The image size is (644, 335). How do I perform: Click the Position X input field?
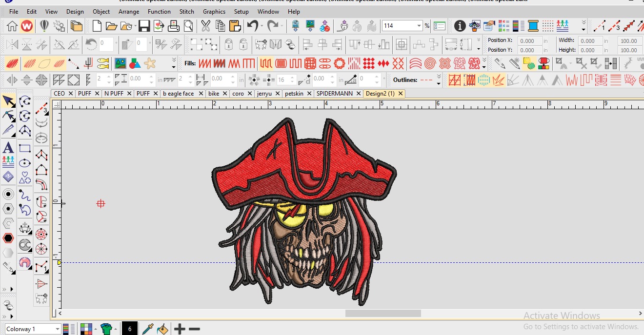[530, 40]
